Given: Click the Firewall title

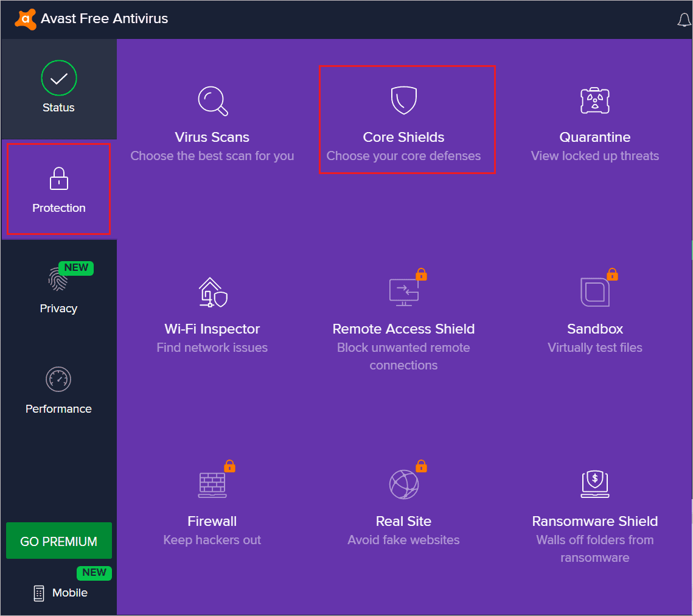Looking at the screenshot, I should pos(212,522).
